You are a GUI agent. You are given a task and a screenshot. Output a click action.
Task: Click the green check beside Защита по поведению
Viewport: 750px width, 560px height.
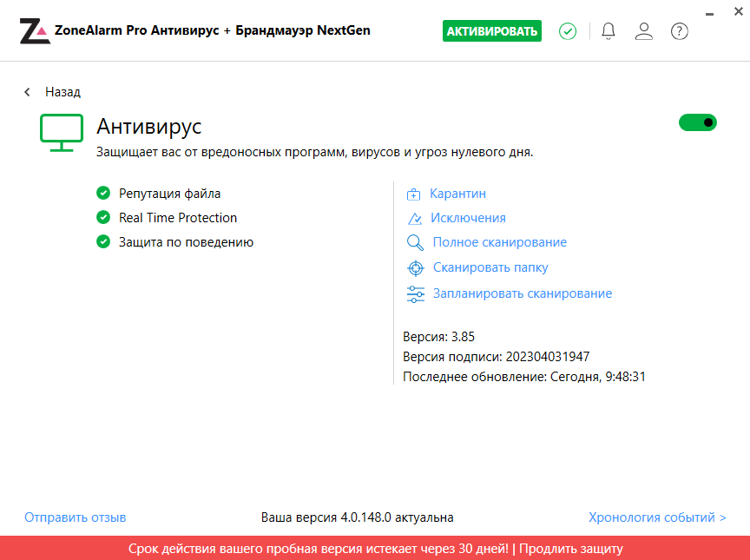point(103,242)
